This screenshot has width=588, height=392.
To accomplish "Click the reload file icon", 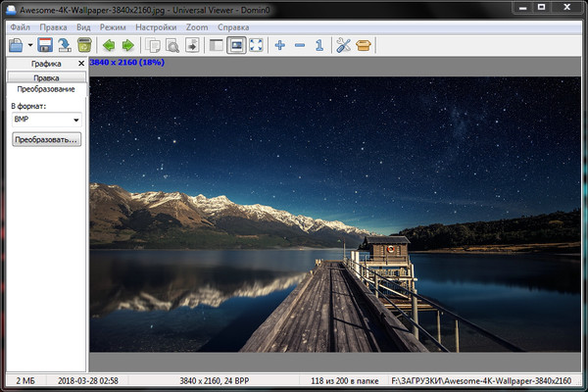I will pos(64,45).
